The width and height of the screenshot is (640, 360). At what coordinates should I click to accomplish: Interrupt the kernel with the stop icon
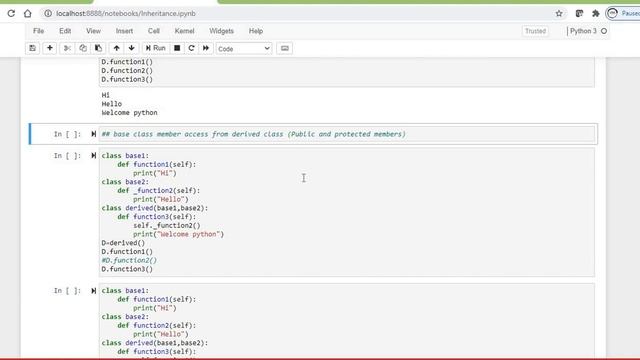[x=177, y=48]
